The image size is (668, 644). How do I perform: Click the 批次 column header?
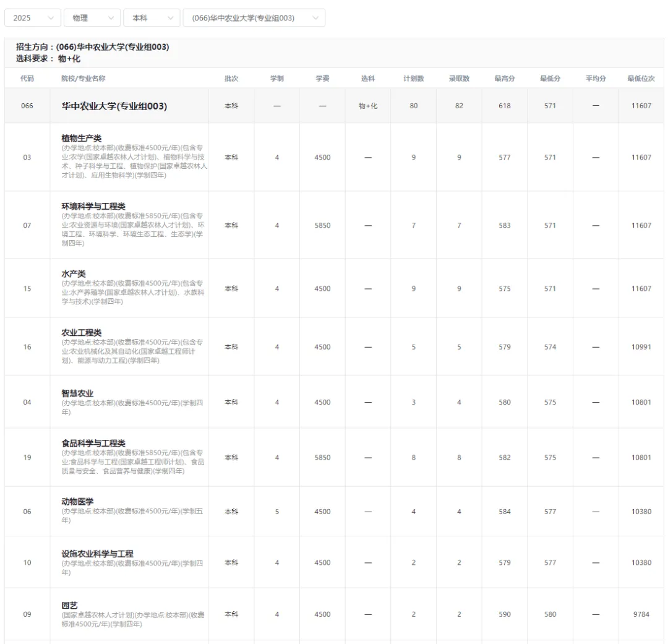[231, 79]
